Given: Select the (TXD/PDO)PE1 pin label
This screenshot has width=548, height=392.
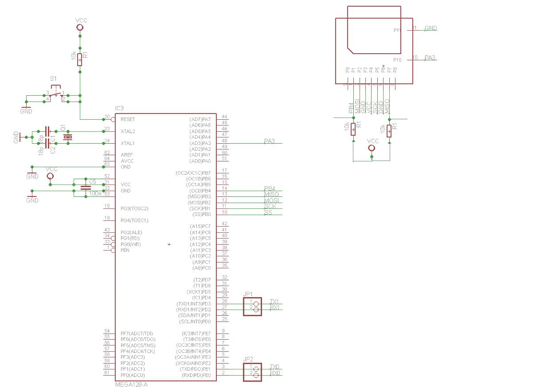Looking at the screenshot, I should coord(195,369).
